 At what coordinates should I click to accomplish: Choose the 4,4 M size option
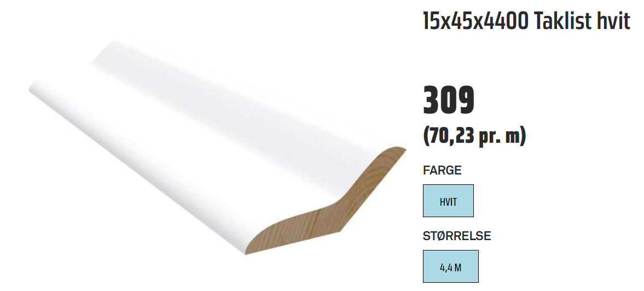(x=450, y=266)
